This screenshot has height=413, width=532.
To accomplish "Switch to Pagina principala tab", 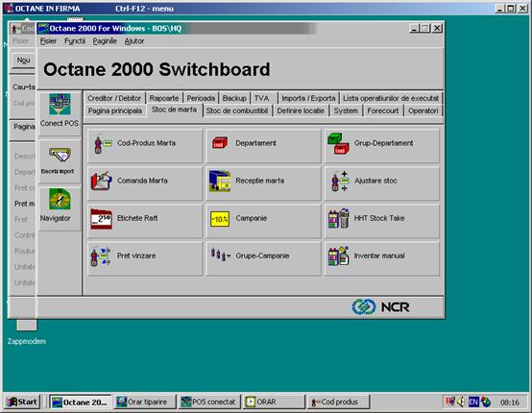I will 115,111.
